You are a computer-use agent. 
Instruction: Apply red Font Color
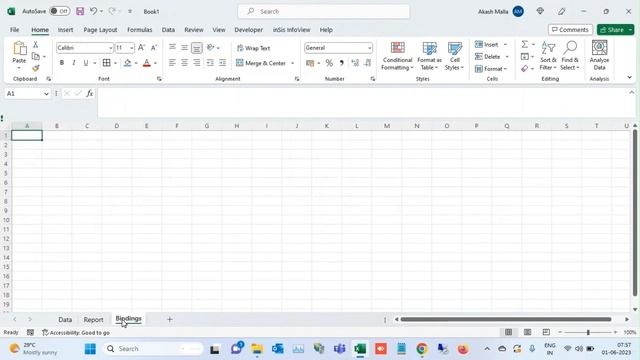coord(147,63)
